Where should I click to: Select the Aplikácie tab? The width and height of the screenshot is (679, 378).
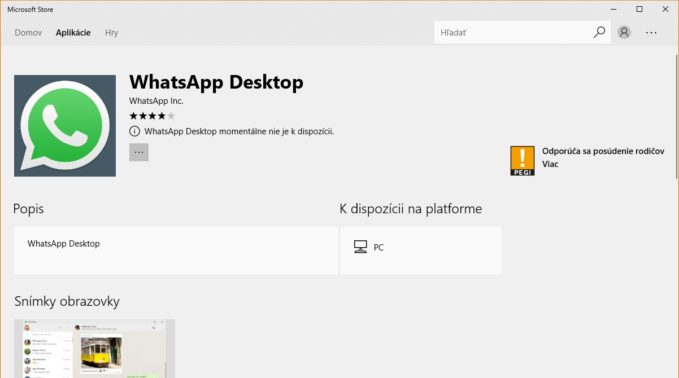point(73,33)
